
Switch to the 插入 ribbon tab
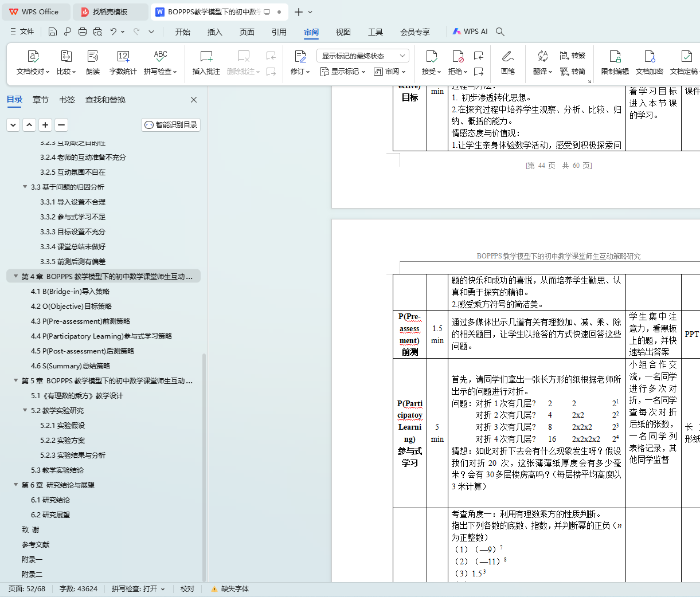coord(214,32)
